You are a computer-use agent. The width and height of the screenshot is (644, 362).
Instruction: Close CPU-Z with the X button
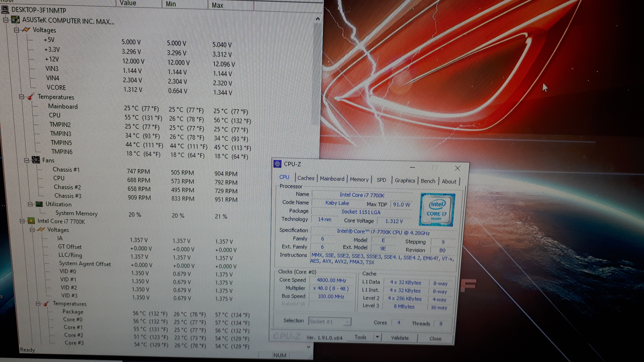[x=458, y=168]
